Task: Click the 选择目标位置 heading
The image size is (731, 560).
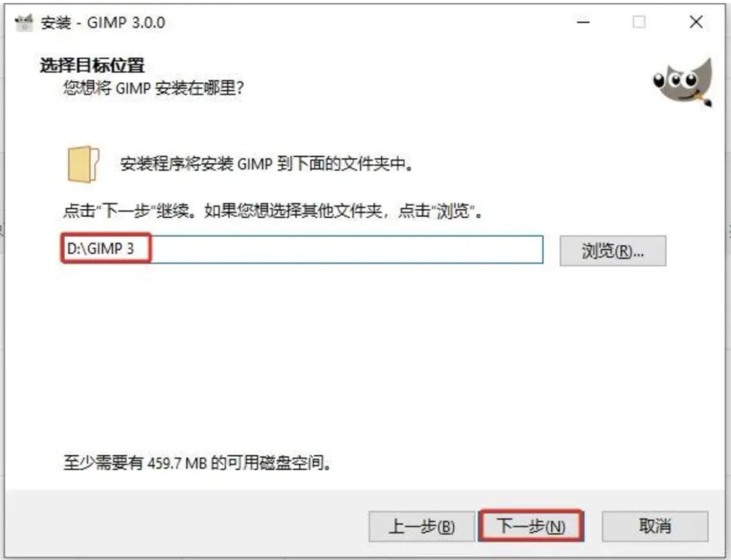Action: click(92, 65)
